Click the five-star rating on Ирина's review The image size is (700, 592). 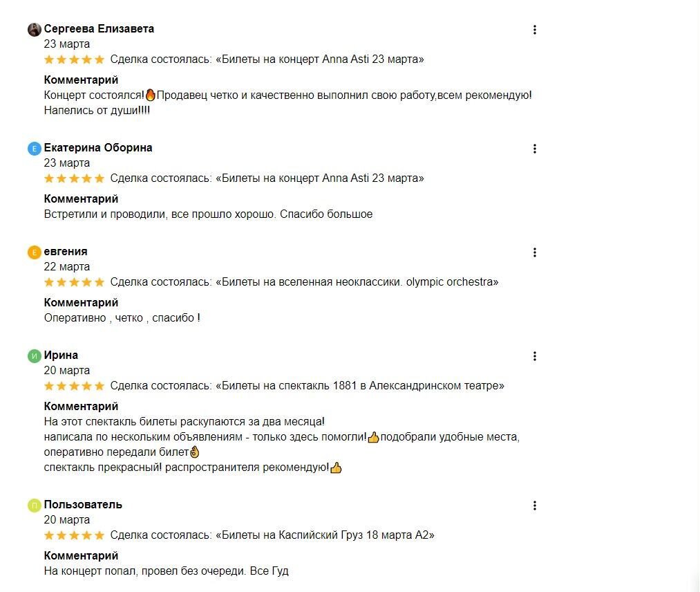coord(74,386)
